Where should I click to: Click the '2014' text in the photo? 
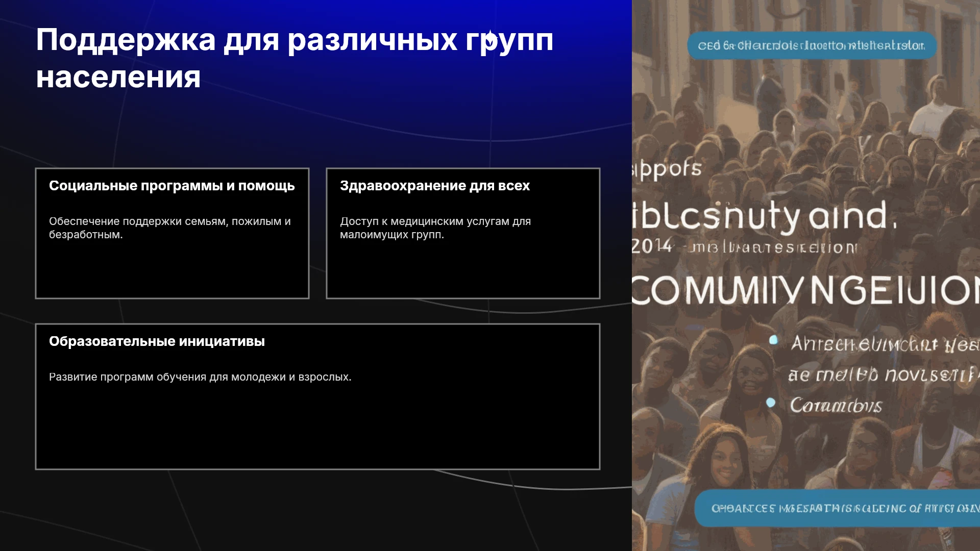(x=652, y=246)
